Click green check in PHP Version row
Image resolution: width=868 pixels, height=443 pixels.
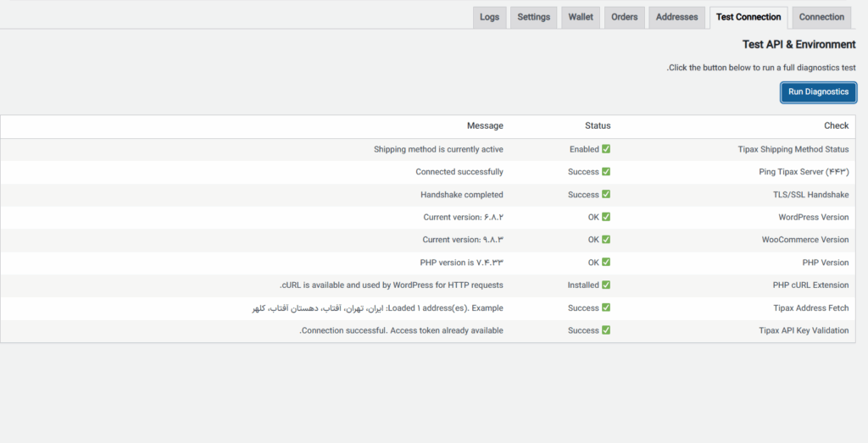point(606,262)
